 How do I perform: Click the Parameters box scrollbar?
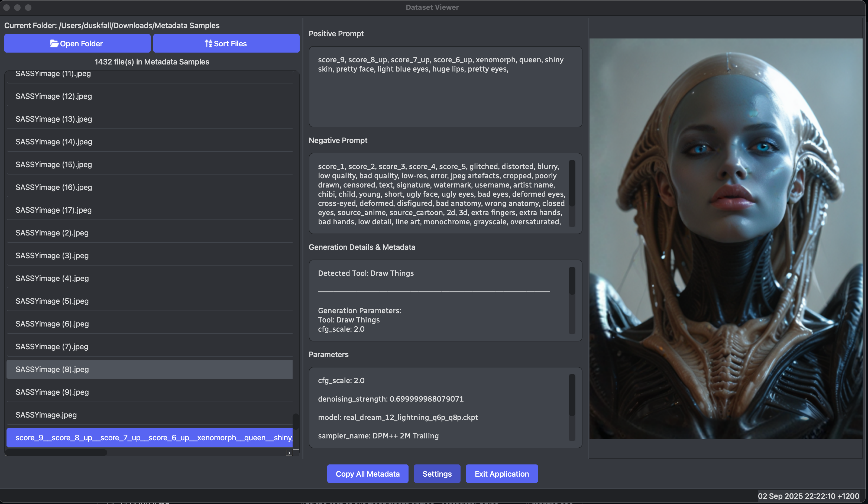572,395
